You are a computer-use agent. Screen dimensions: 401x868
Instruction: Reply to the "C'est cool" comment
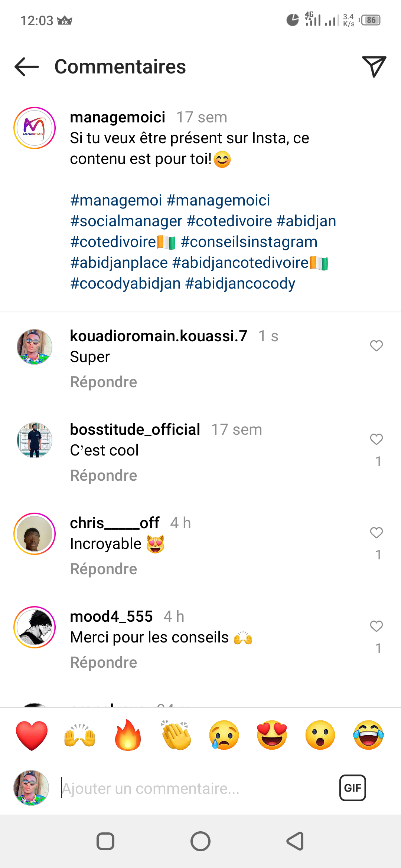104,476
